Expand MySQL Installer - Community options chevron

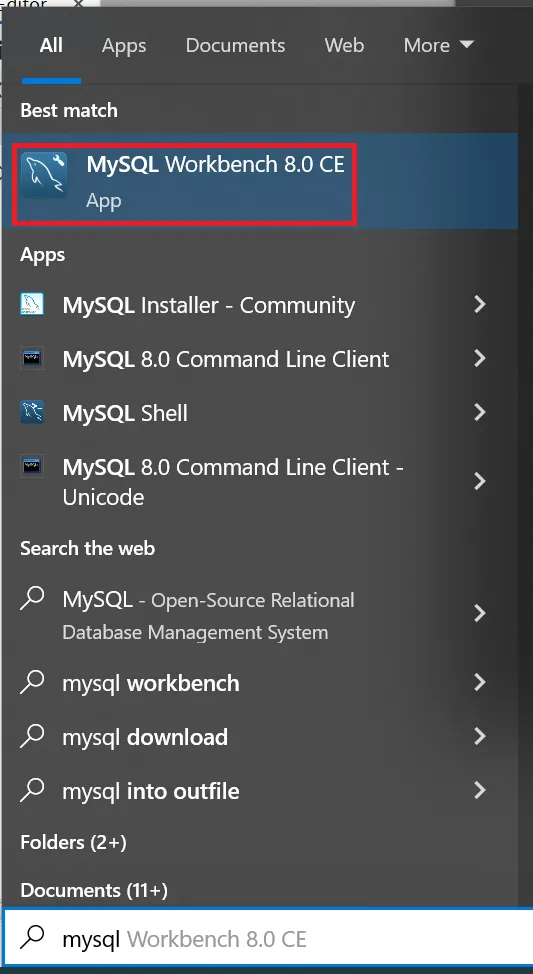tap(479, 304)
